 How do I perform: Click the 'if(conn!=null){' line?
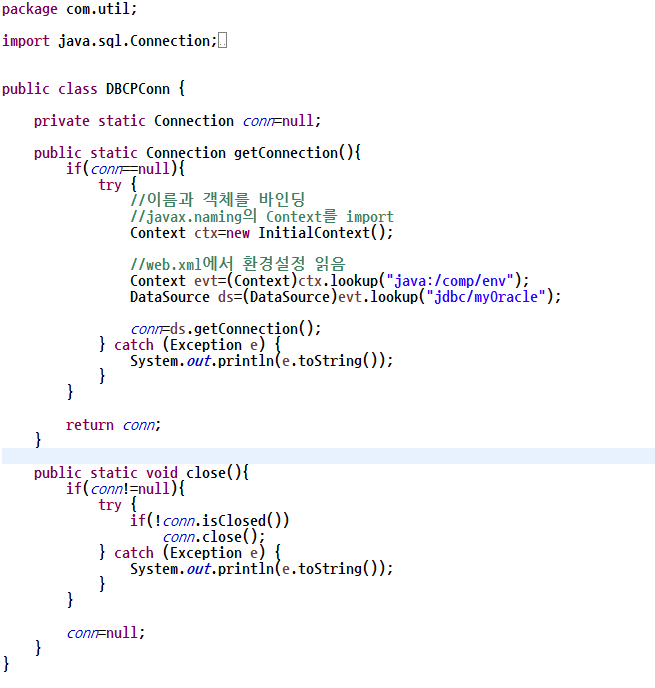pyautogui.click(x=125, y=488)
